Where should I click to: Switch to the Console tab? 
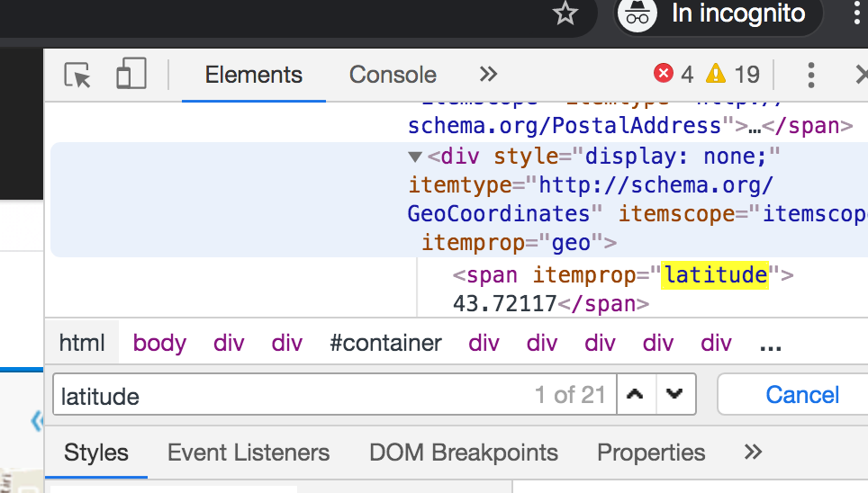click(393, 75)
